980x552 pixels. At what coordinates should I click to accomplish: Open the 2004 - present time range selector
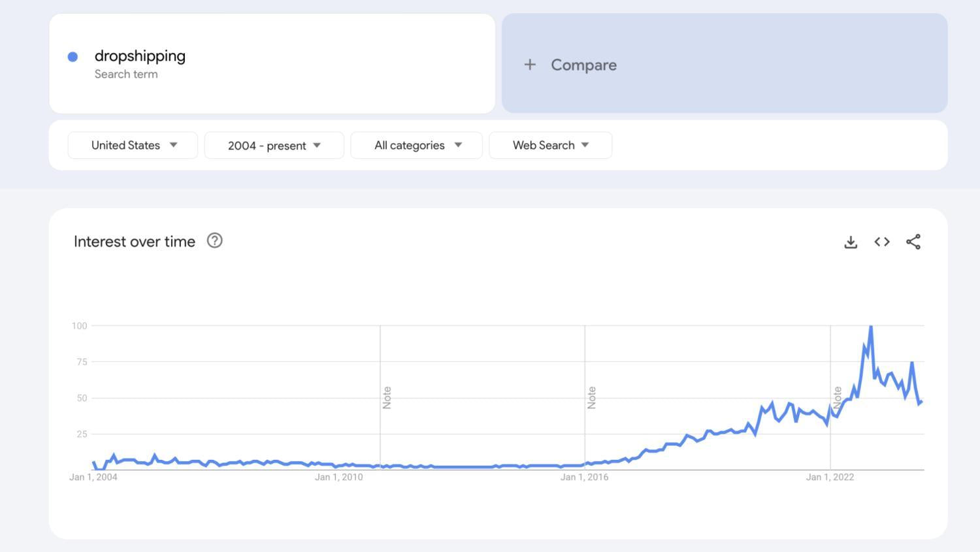(274, 145)
